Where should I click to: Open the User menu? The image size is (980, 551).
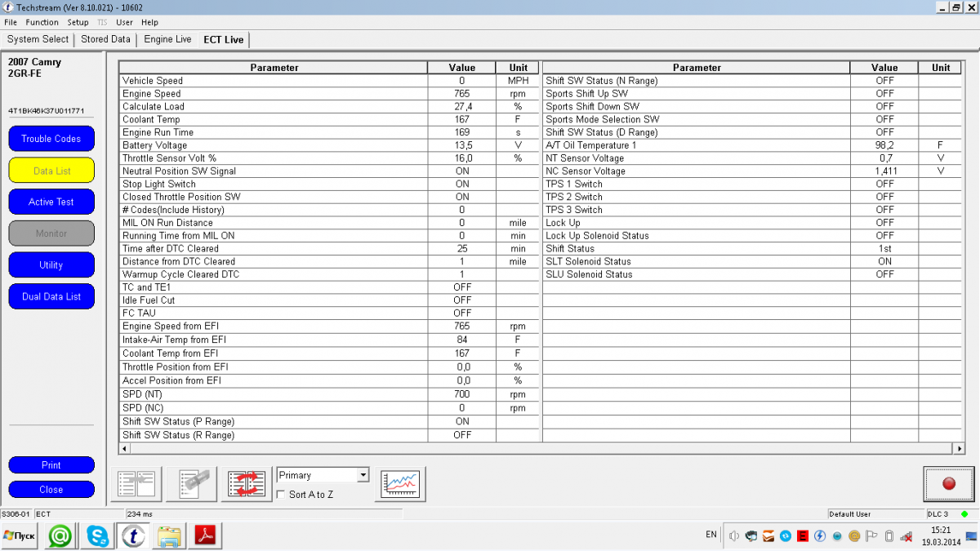[124, 22]
